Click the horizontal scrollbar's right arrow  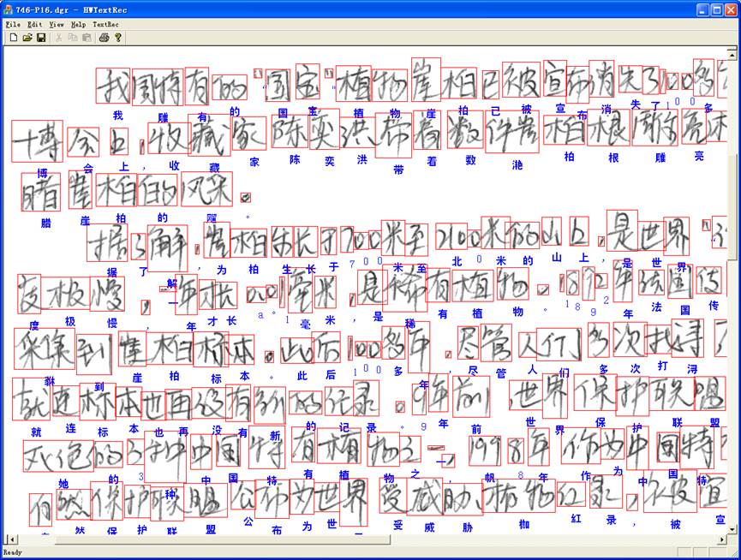[730, 539]
